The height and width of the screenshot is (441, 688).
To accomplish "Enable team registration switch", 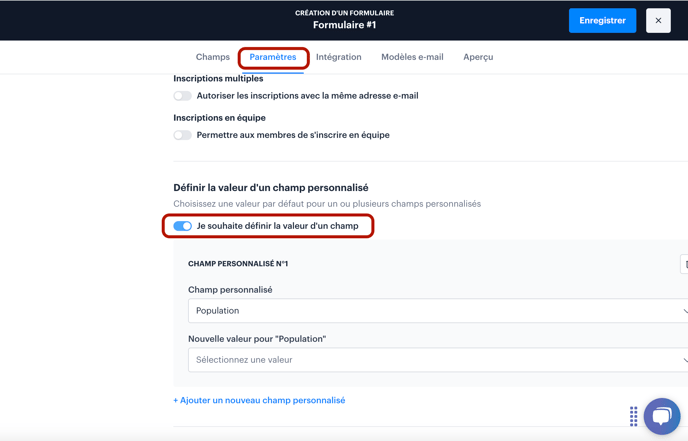I will pyautogui.click(x=183, y=135).
